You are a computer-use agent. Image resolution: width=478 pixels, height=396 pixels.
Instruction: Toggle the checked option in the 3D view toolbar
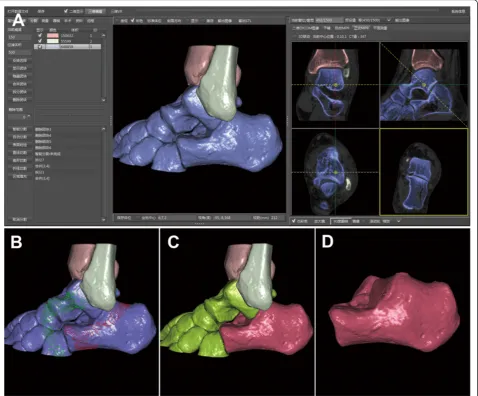[x=133, y=21]
